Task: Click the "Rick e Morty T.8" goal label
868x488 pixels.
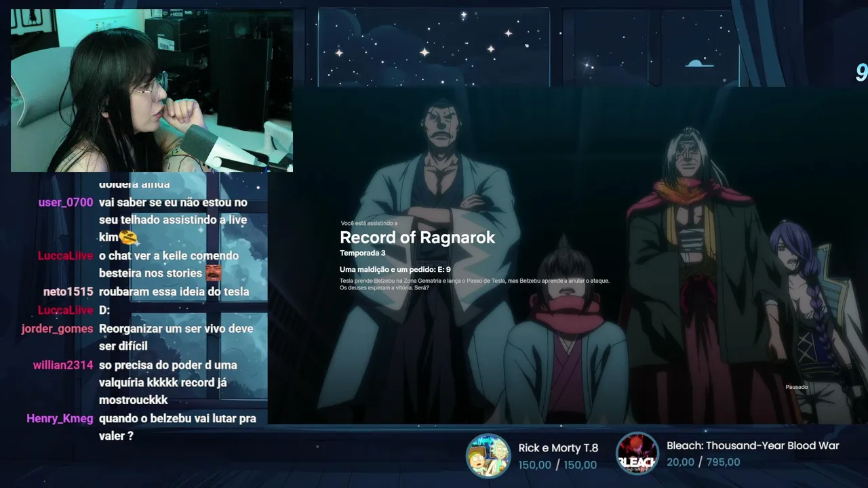Action: click(x=558, y=448)
